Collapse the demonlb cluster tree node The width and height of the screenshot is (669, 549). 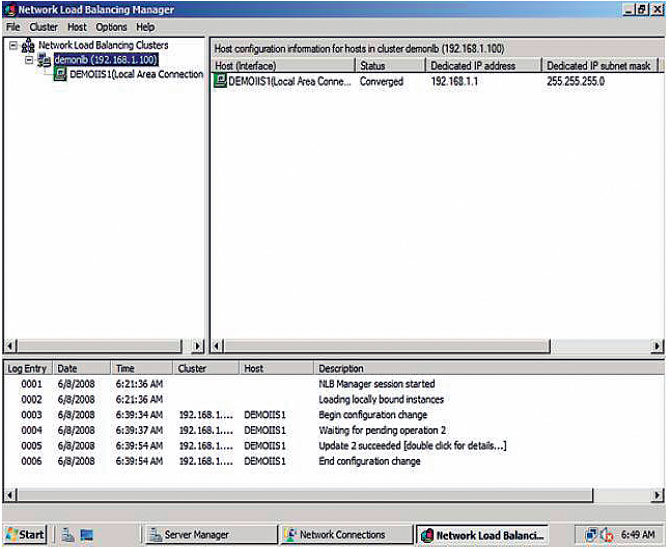pos(29,60)
